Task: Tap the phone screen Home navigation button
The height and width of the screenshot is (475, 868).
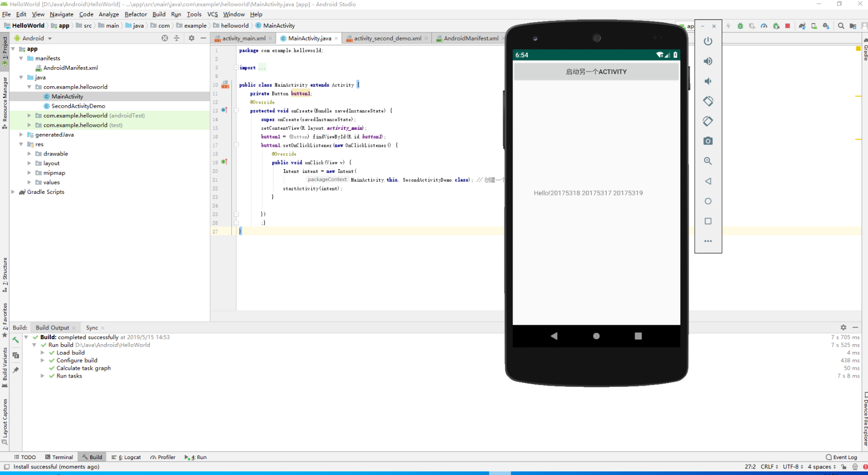Action: click(596, 336)
